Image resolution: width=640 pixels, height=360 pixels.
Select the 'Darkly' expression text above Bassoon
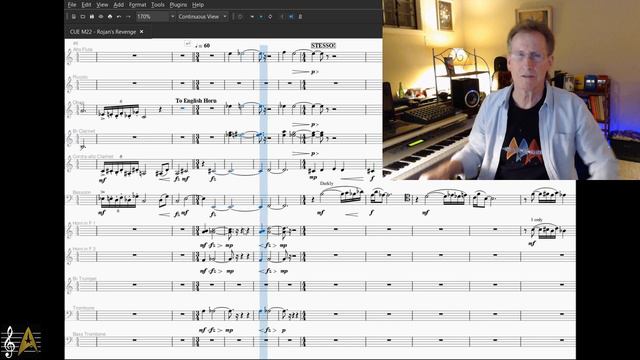click(x=327, y=184)
